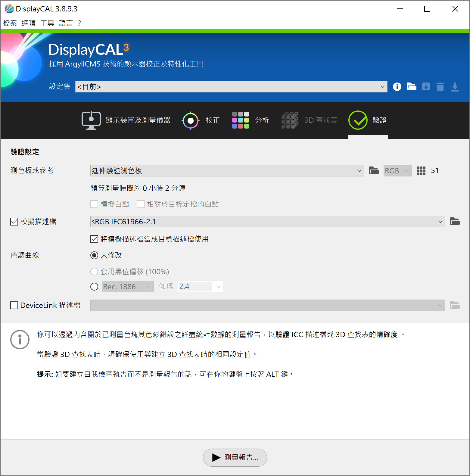Open the RGB color mode dropdown

point(397,171)
